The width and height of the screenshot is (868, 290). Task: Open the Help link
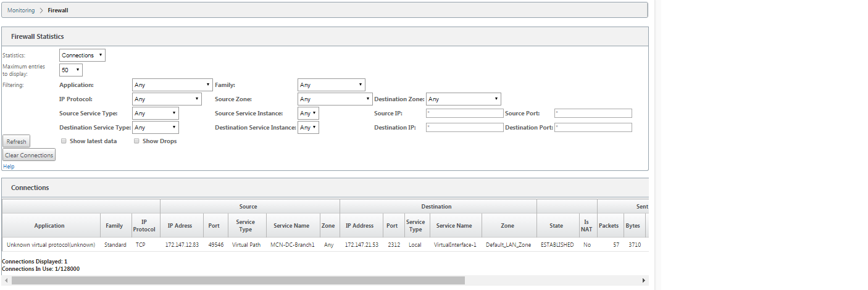9,167
